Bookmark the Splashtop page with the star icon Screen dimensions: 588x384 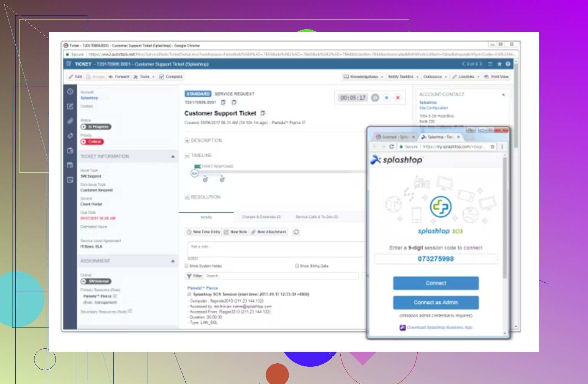click(493, 147)
